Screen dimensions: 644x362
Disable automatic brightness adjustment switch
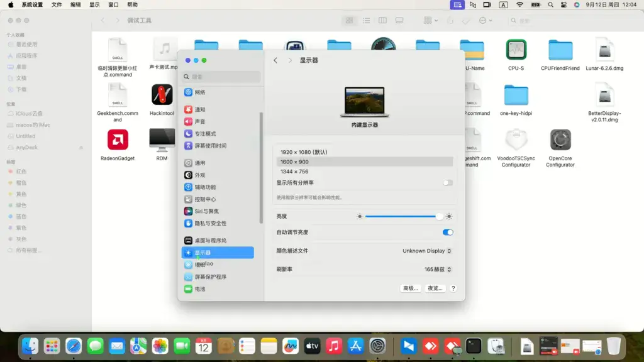pyautogui.click(x=448, y=233)
